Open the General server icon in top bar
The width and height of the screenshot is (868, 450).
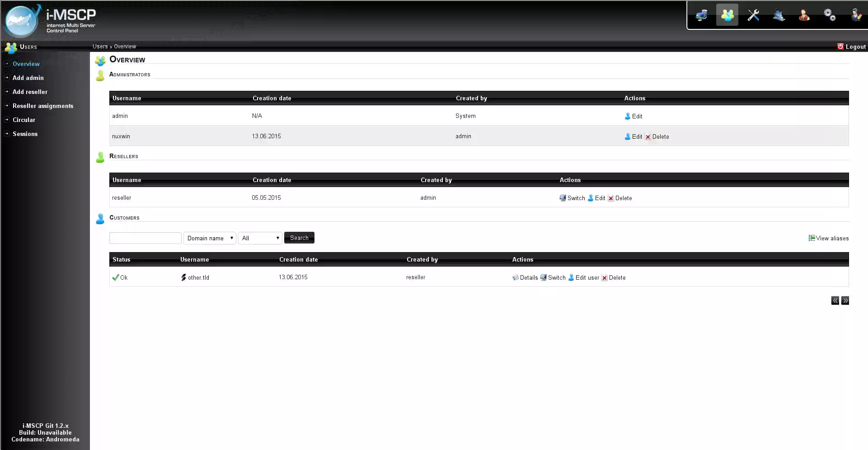(701, 15)
